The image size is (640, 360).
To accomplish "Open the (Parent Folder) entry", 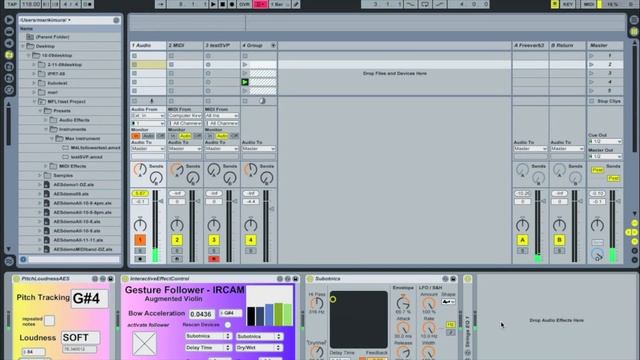I will tap(52, 37).
